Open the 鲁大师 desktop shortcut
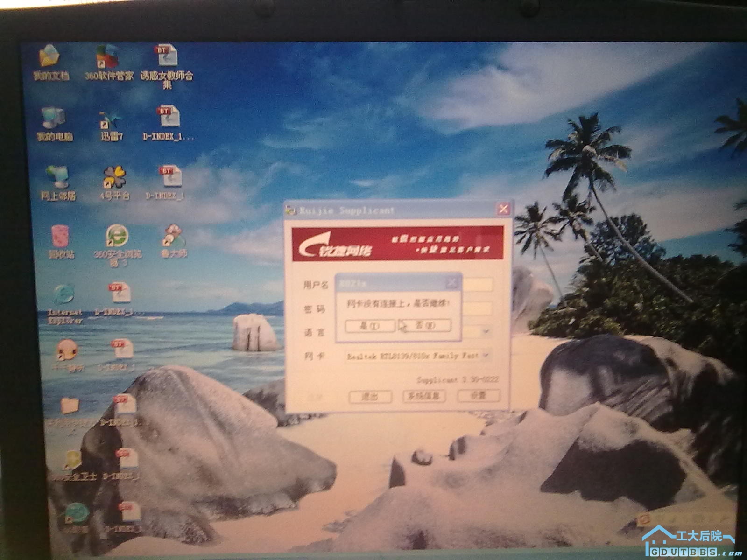 click(173, 238)
